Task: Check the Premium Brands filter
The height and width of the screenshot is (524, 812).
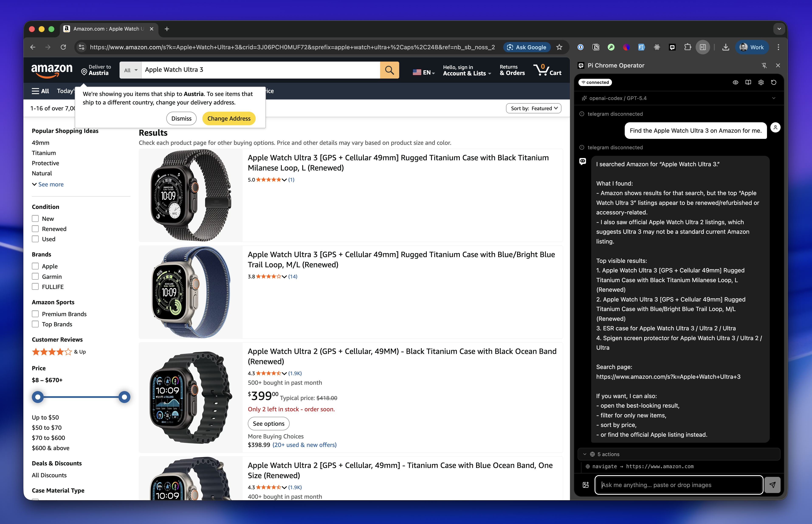Action: click(35, 314)
